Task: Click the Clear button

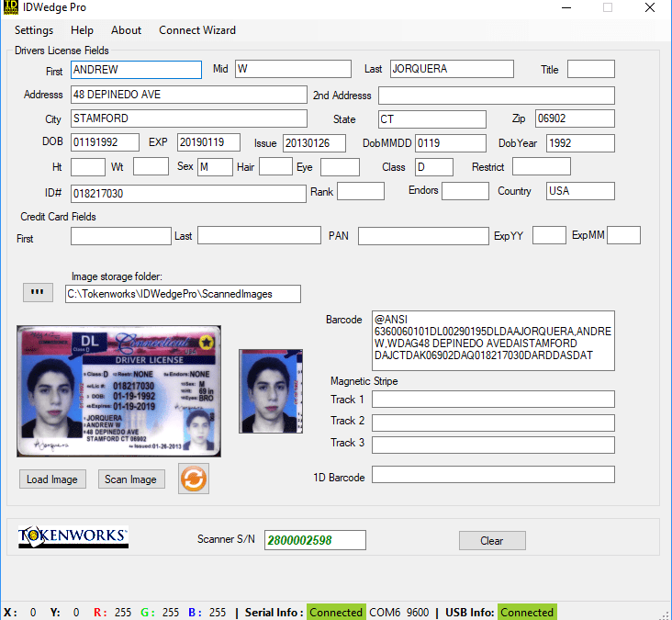Action: point(492,541)
